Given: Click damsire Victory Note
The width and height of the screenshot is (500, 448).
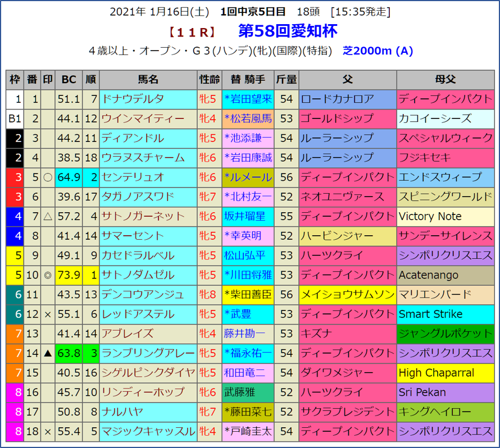Looking at the screenshot, I should click(x=430, y=216).
